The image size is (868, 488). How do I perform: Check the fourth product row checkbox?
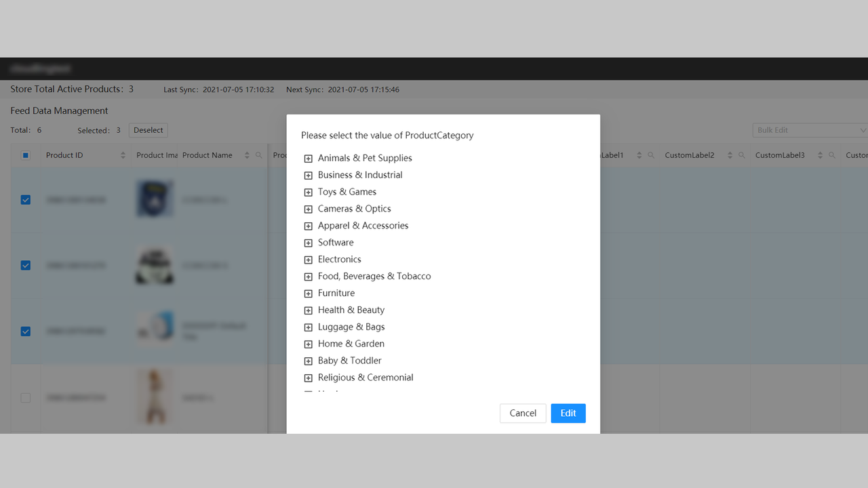25,398
